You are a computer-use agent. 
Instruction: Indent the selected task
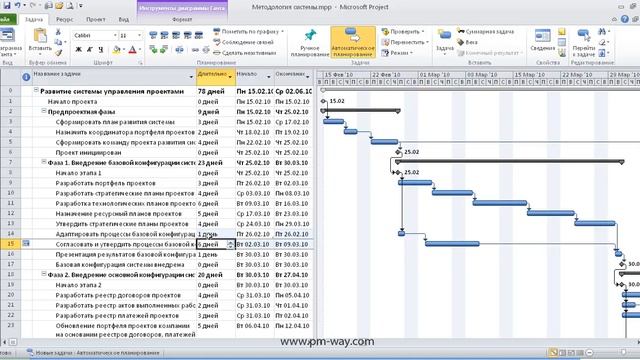tap(164, 50)
